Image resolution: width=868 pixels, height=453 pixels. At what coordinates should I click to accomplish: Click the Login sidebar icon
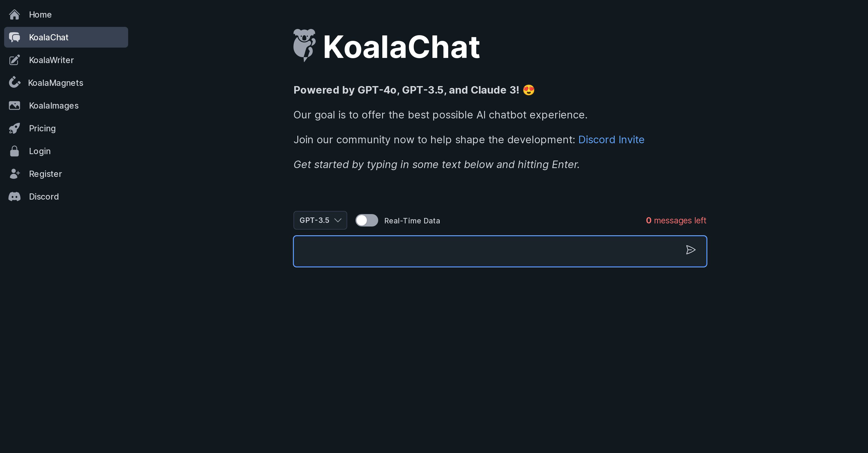tap(15, 151)
